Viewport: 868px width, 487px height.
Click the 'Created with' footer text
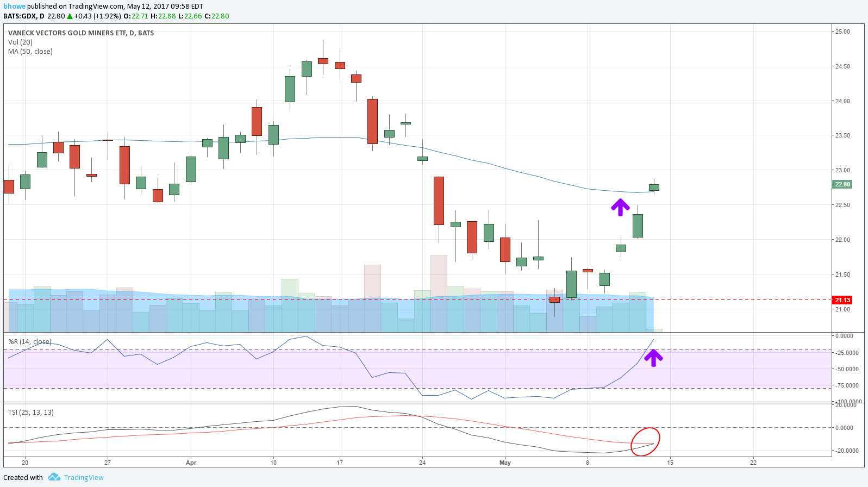pos(23,477)
